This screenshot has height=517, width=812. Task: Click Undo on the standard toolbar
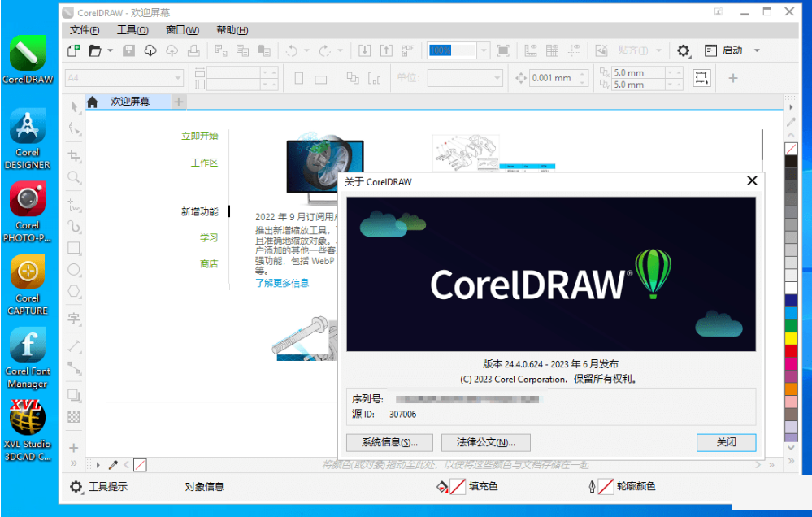(291, 50)
